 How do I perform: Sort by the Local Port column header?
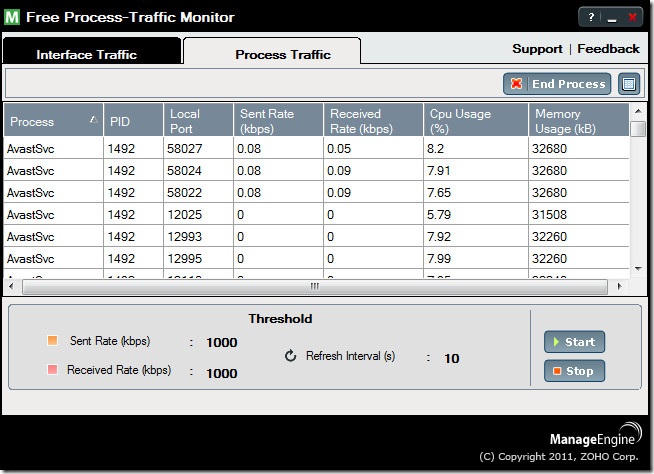pos(198,120)
